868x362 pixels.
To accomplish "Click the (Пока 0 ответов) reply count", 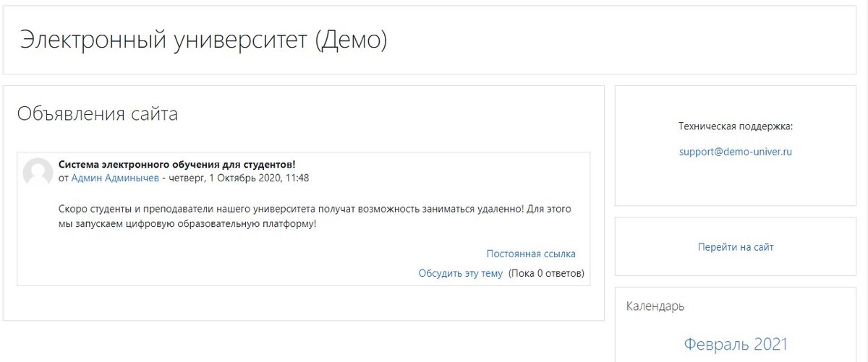I will (x=546, y=273).
